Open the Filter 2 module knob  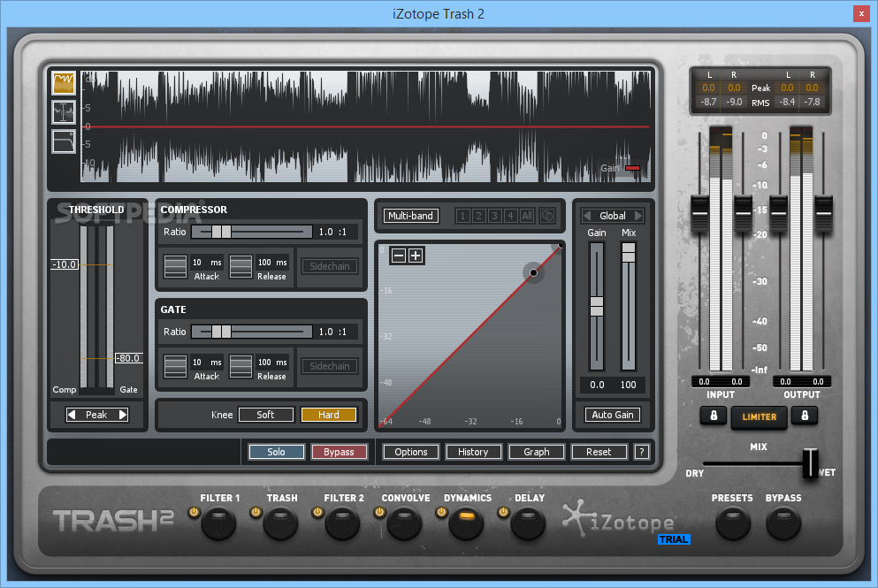point(342,524)
